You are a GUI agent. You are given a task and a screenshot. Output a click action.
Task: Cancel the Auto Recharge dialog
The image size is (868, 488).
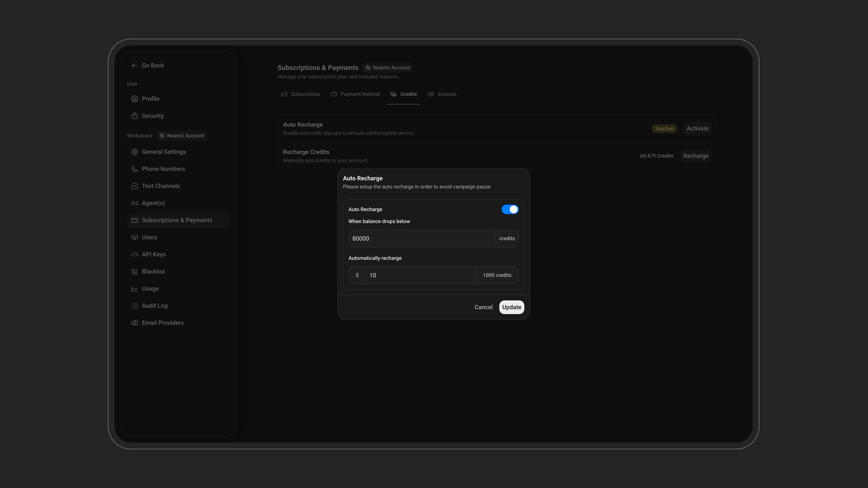[x=483, y=307]
